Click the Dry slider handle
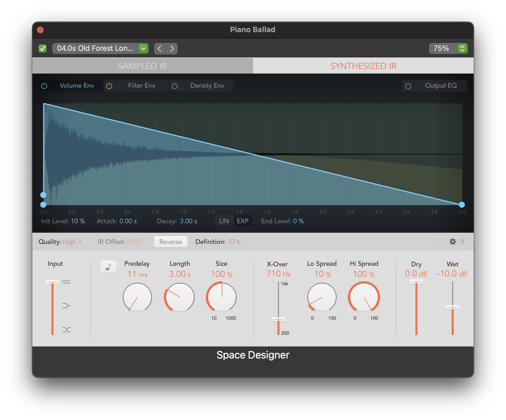This screenshot has height=420, width=506. point(416,282)
